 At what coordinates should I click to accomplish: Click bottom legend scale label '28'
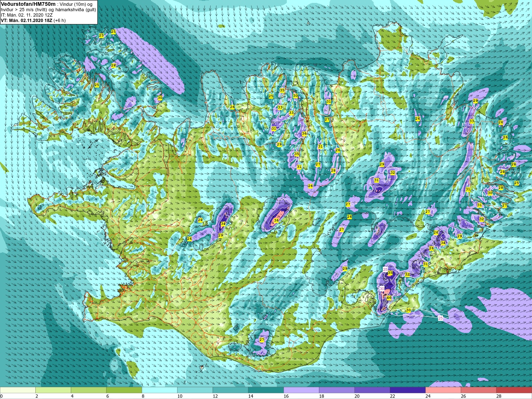(499, 396)
